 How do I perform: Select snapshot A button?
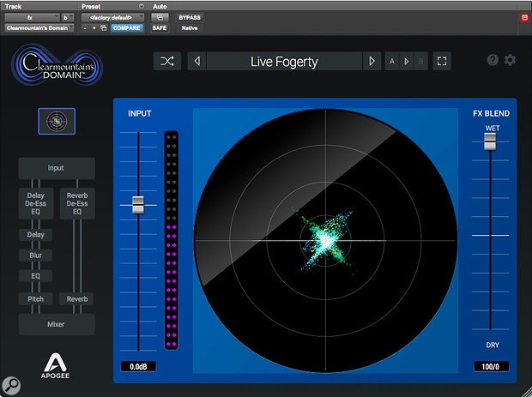(x=392, y=62)
